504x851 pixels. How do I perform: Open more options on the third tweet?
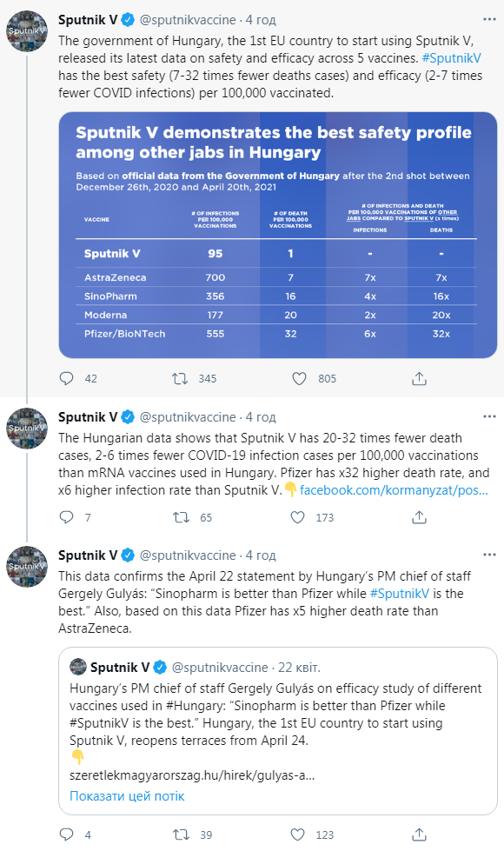pos(489,555)
